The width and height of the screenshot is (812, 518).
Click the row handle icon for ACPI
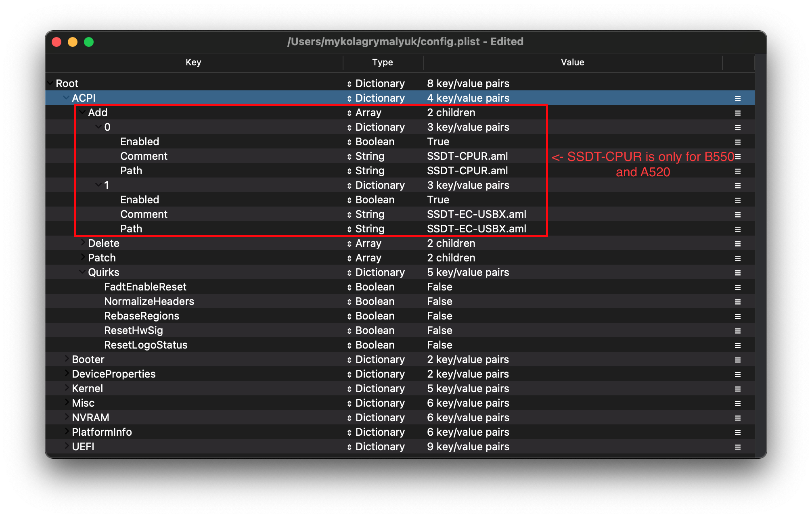coord(737,98)
